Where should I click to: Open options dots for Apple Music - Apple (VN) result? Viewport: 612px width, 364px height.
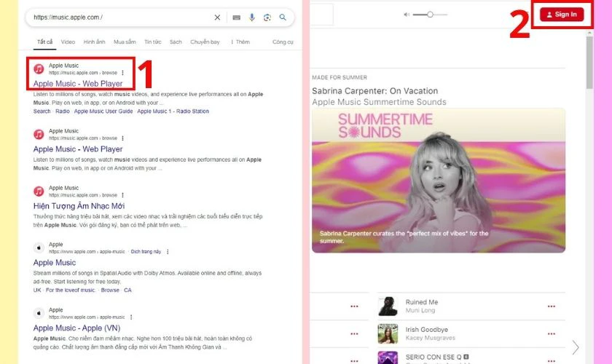[x=131, y=317]
